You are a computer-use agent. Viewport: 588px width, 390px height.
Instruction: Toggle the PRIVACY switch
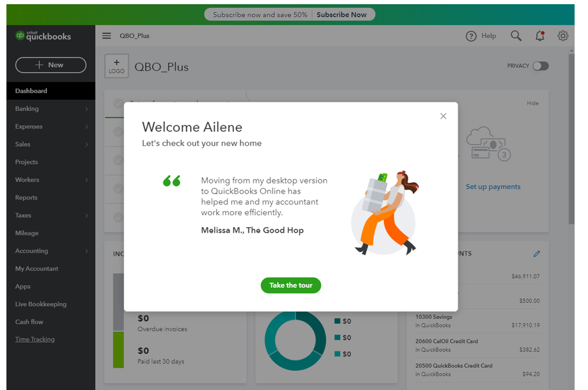tap(541, 66)
